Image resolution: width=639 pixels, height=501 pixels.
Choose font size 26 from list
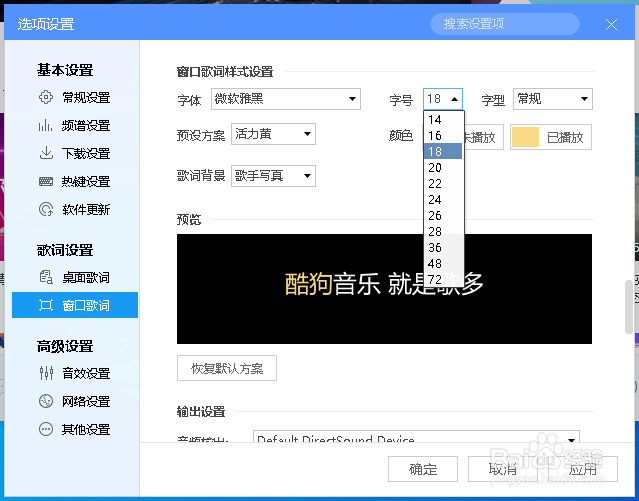click(x=443, y=215)
